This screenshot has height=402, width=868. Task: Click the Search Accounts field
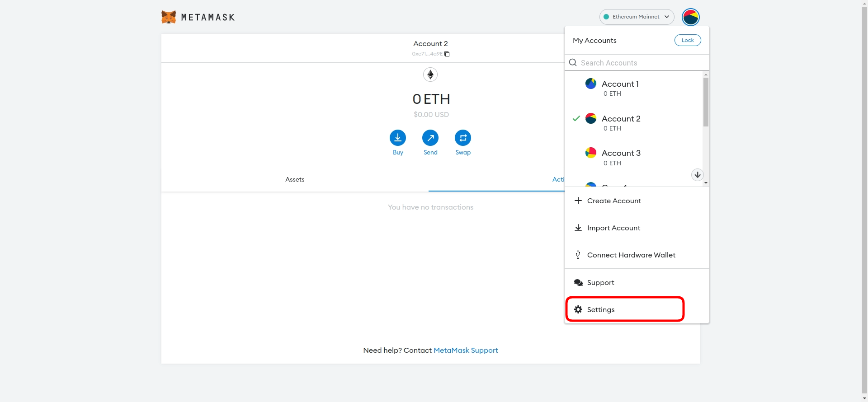637,63
